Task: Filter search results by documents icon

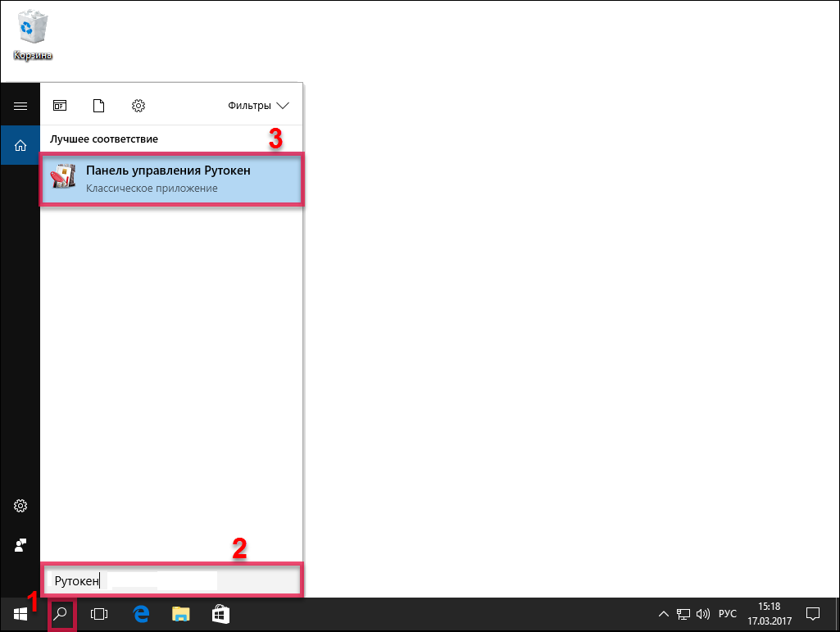Action: coord(98,106)
